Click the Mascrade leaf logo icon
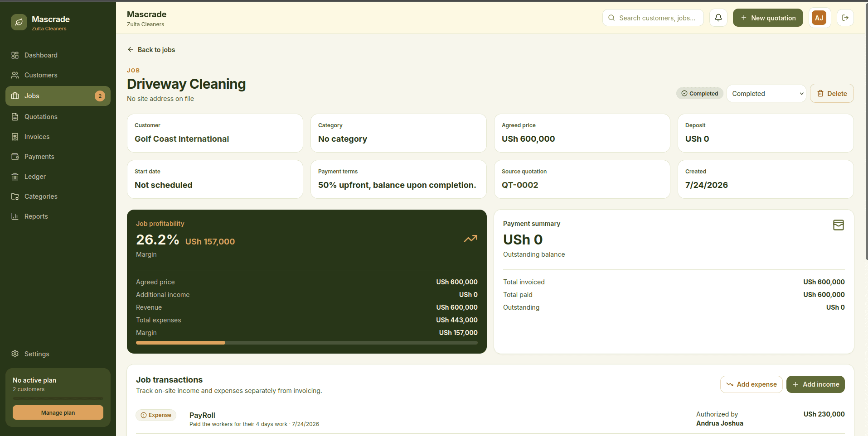This screenshot has width=868, height=436. pos(19,22)
